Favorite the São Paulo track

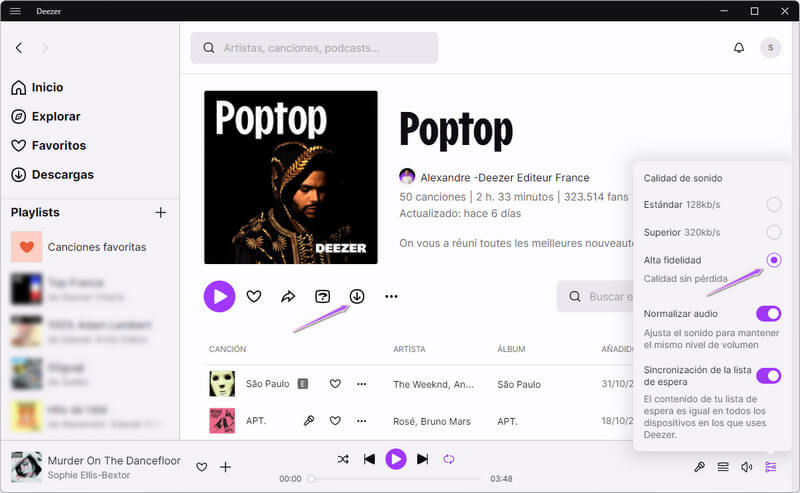[335, 384]
